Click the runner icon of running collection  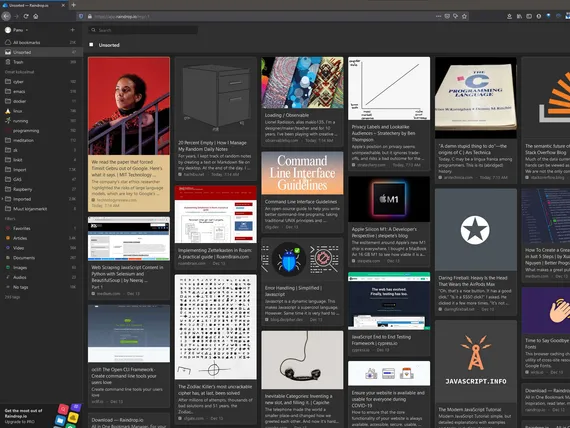pyautogui.click(x=8, y=120)
